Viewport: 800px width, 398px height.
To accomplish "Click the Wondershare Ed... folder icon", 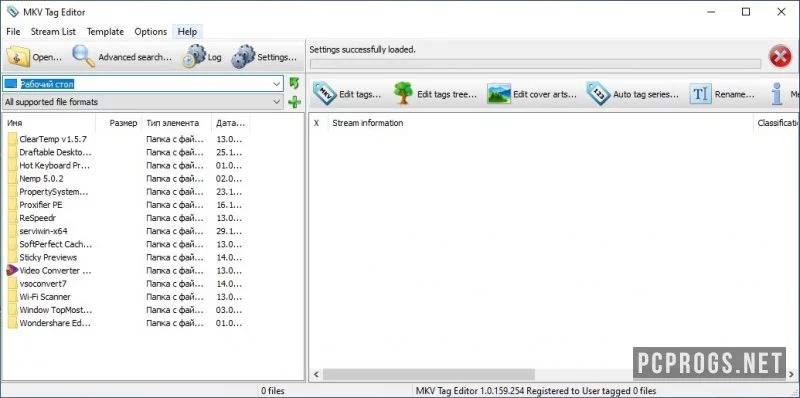I will [12, 323].
